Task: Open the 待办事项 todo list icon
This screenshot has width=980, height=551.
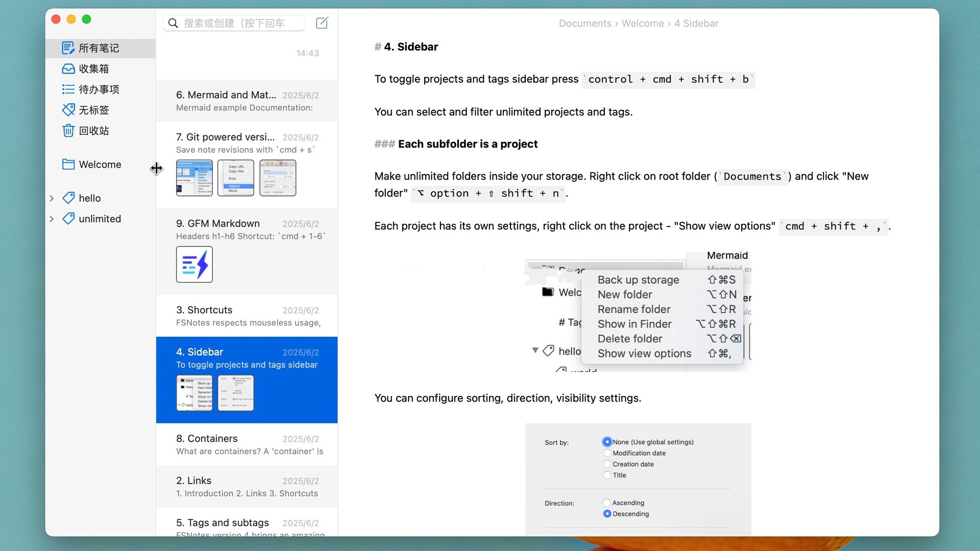Action: tap(68, 89)
